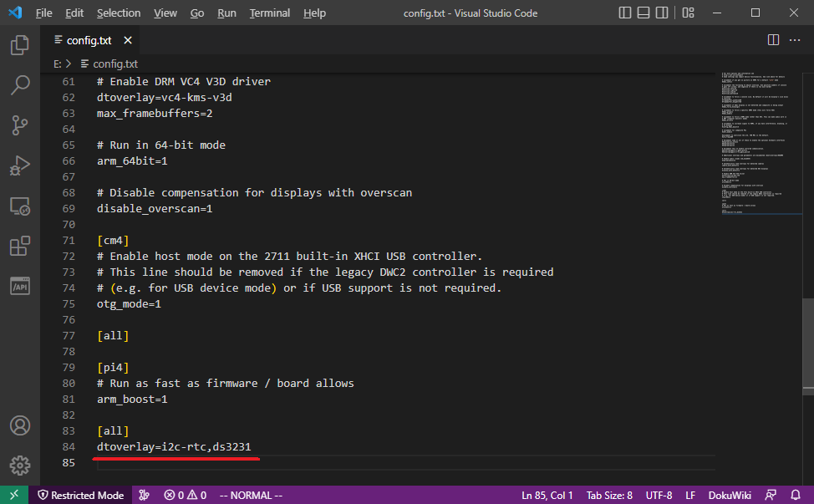Split the editor to the right
Screen dimensions: 814x504
tap(774, 40)
